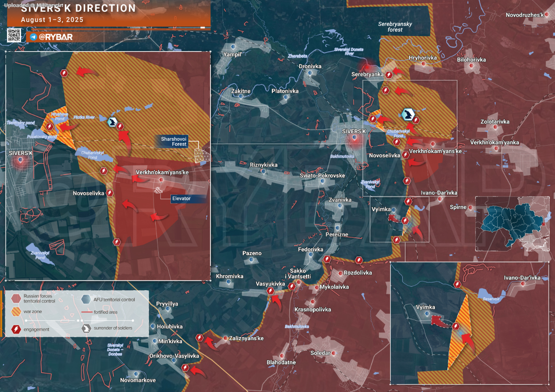Screen dimensions: 555x392
Task: Click the engagement icon left of Sakko i Vantsetti
Action: [292, 287]
